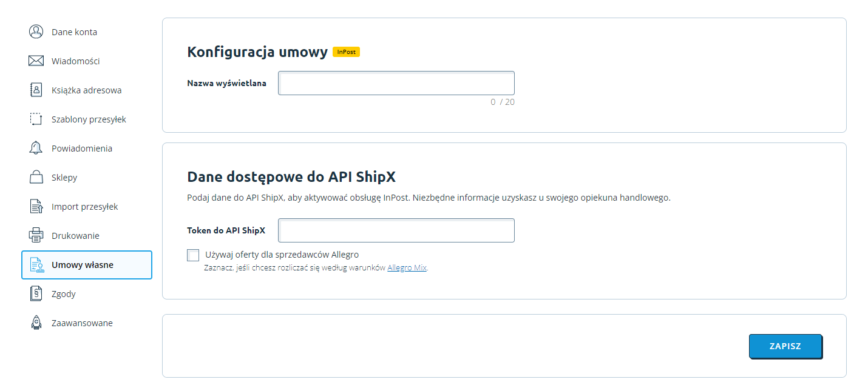Click the Drukowanie printer icon

tap(36, 235)
